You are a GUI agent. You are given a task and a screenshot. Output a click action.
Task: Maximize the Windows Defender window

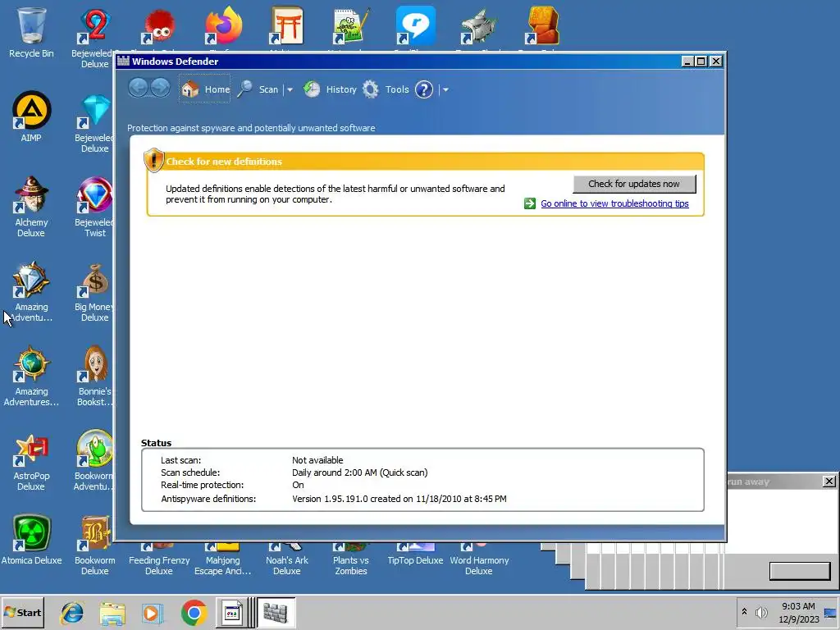(x=701, y=61)
